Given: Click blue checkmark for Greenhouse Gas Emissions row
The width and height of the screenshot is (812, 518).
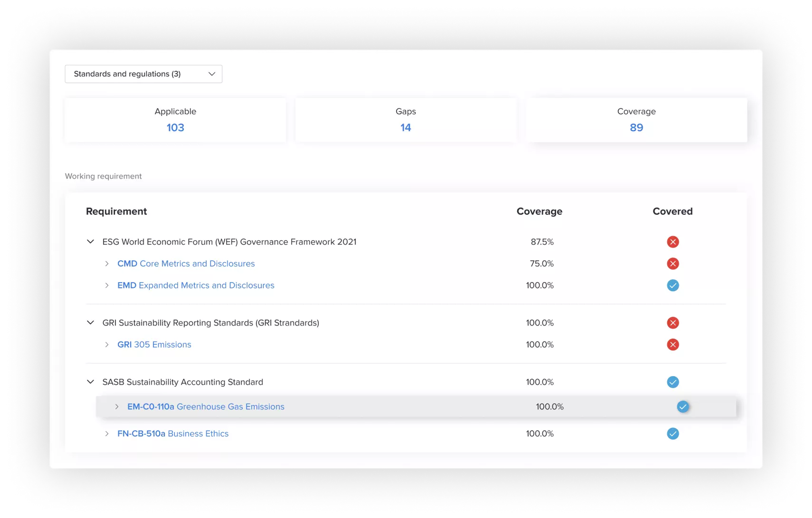Looking at the screenshot, I should click(x=683, y=407).
